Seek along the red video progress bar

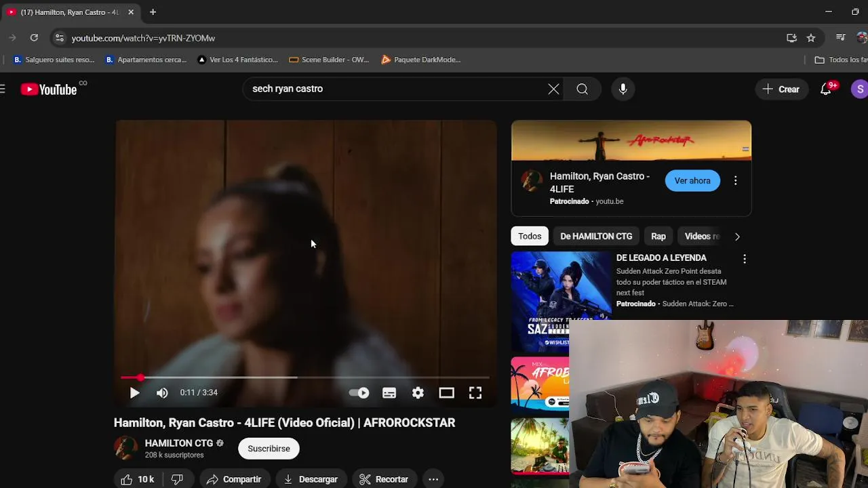(x=305, y=378)
